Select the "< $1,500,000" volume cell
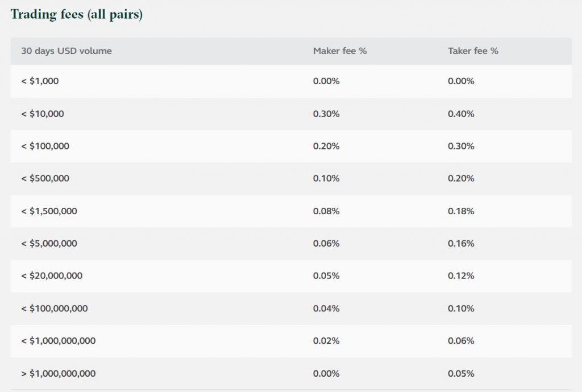This screenshot has width=582, height=392. (x=49, y=211)
